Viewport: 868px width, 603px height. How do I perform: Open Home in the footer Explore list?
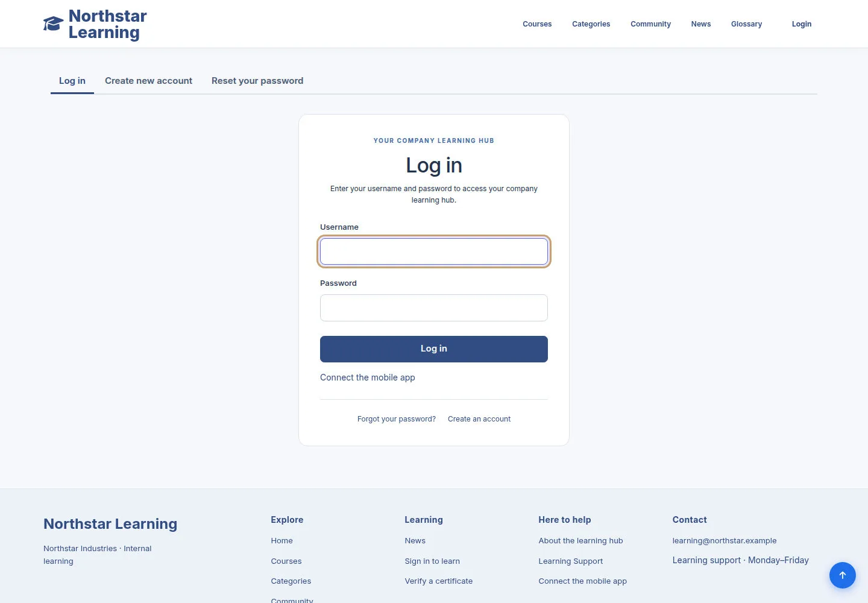pyautogui.click(x=282, y=541)
